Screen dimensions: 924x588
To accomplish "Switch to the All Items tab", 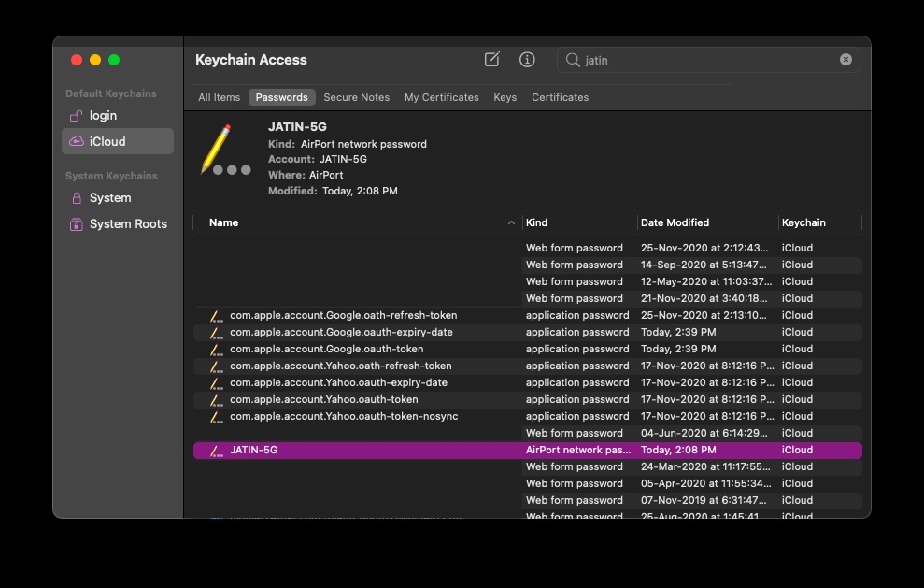I will pyautogui.click(x=219, y=97).
